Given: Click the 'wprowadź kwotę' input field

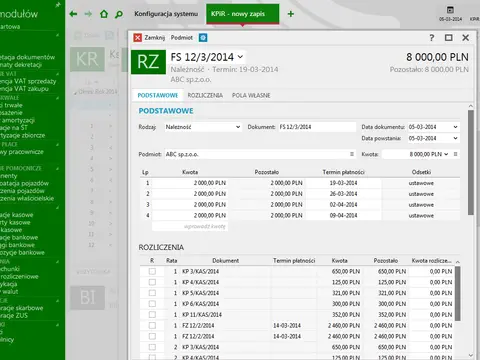Looking at the screenshot, I should click(190, 227).
